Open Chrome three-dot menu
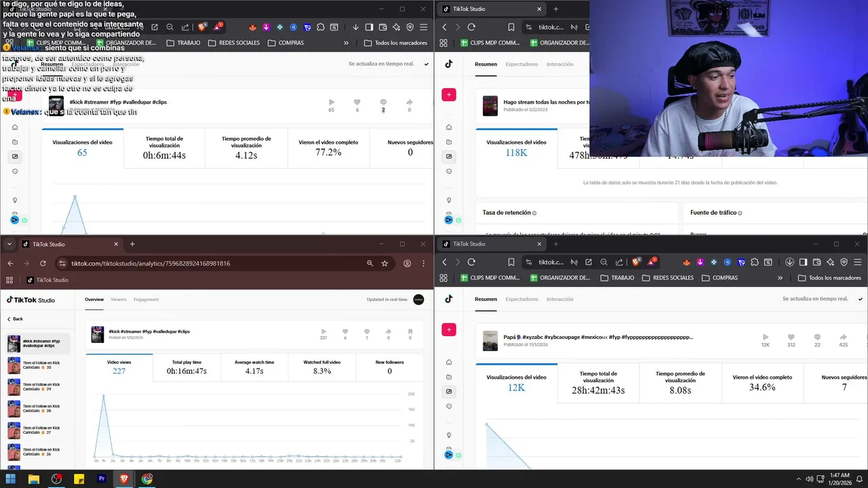The width and height of the screenshot is (868, 488). 425,263
